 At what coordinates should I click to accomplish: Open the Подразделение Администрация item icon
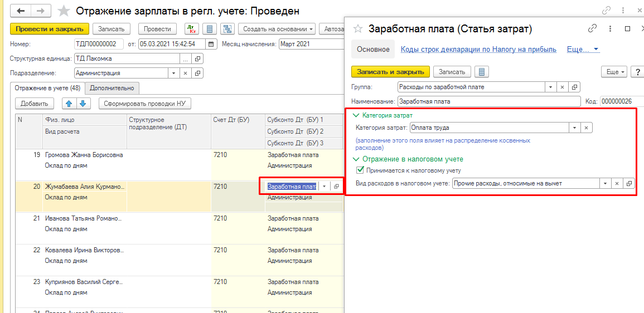(x=198, y=73)
